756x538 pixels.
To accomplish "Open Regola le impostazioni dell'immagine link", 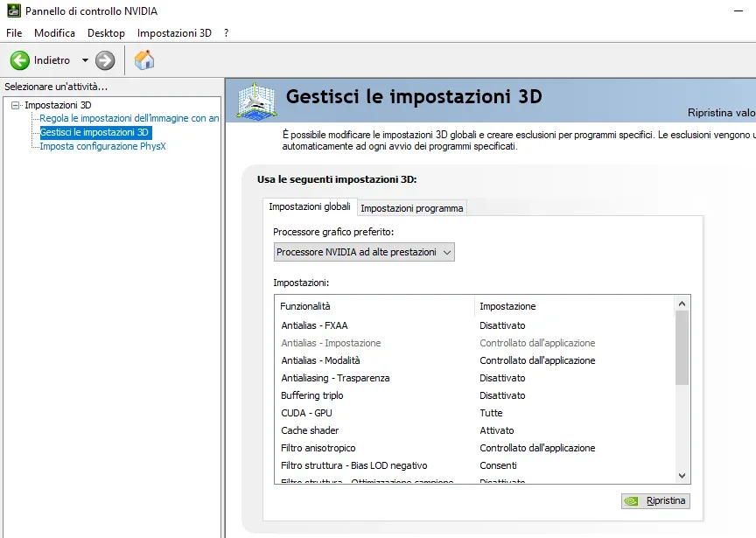I will [x=129, y=118].
